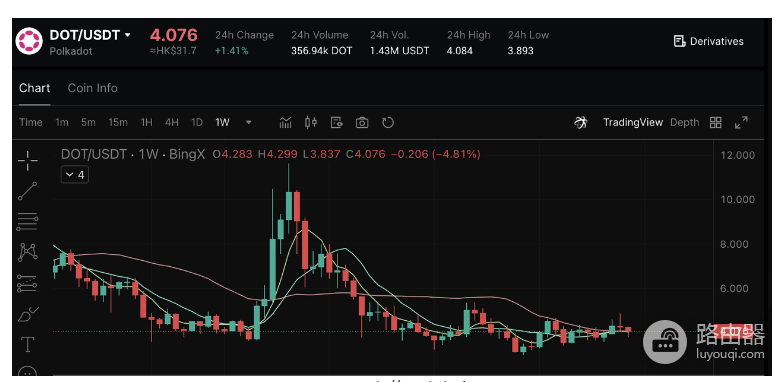Select the trend line drawing tool
The image size is (783, 382).
(27, 191)
